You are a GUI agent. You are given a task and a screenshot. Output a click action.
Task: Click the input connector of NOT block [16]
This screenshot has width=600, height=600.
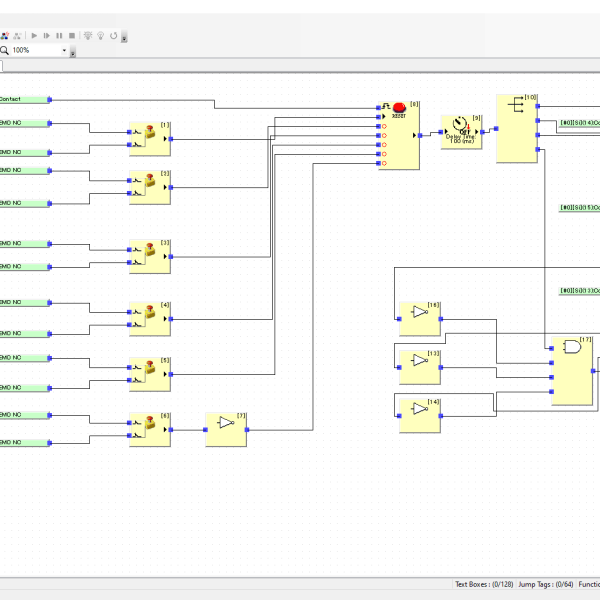(x=399, y=319)
